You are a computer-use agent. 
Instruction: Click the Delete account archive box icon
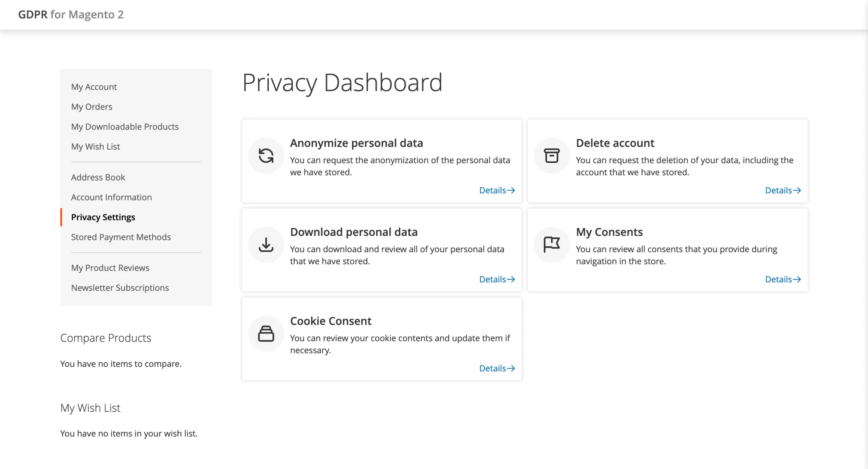pyautogui.click(x=552, y=156)
